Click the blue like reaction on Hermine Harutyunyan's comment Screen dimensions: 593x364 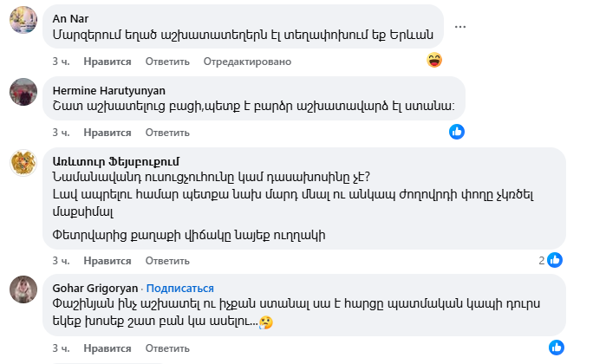[457, 132]
